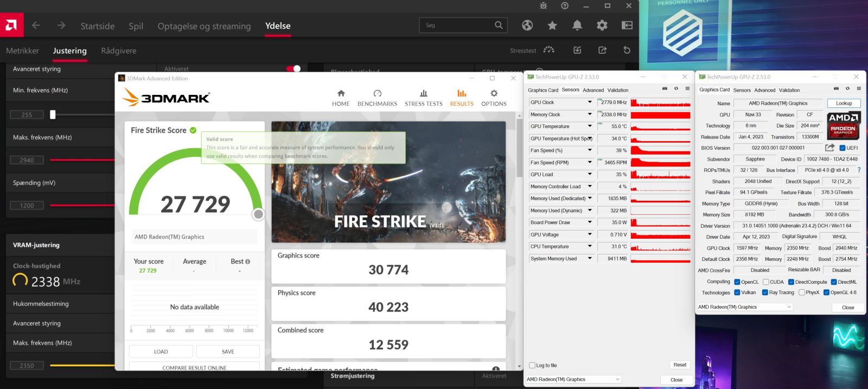Click refresh icon in GPU-Z Graphics Card window
868x389 pixels.
coord(847,89)
